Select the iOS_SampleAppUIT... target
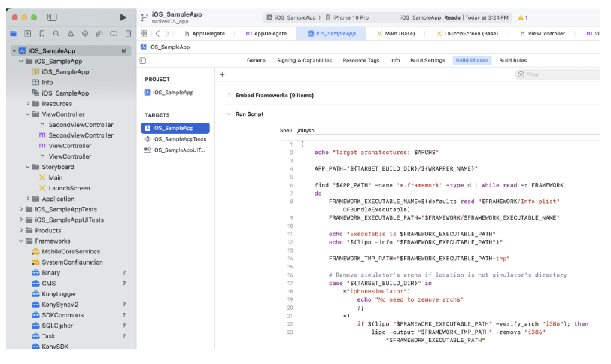Viewport: 611px width, 364px height. [176, 150]
